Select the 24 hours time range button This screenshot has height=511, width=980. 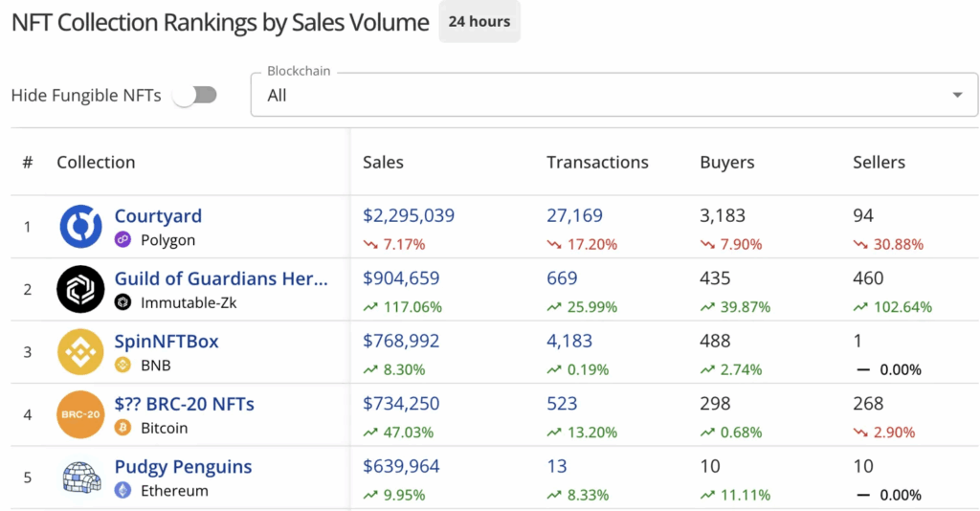click(479, 21)
